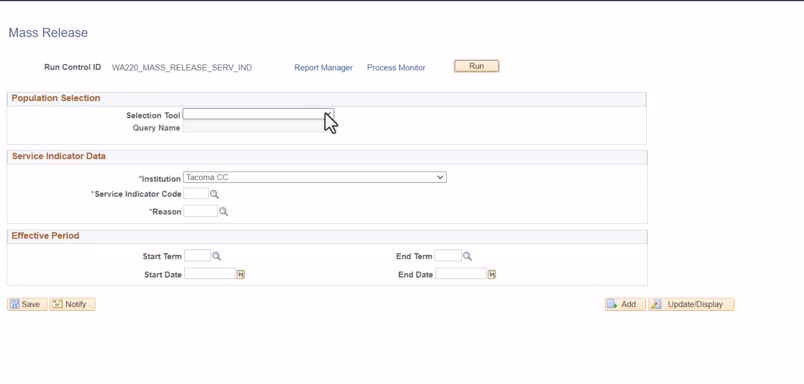Click the Service Indicator Data section header

[x=59, y=156]
